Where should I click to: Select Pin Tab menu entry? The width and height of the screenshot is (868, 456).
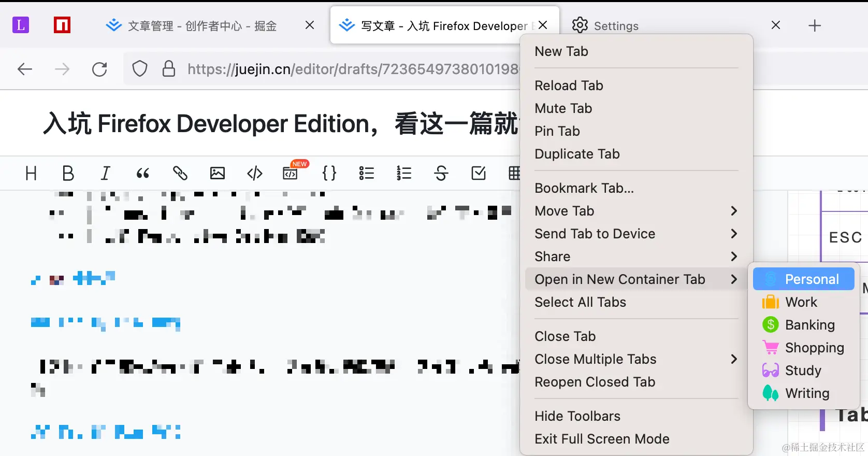(x=636, y=131)
